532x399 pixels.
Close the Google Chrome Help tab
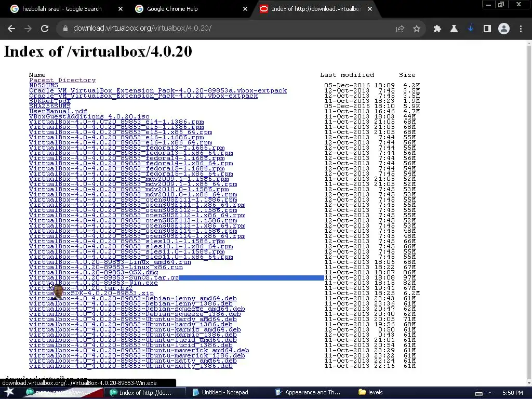pyautogui.click(x=245, y=9)
